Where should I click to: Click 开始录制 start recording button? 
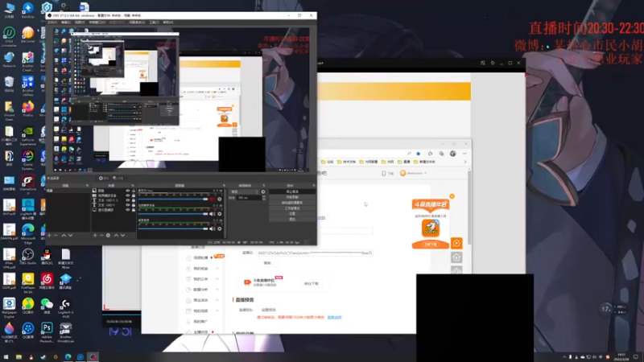[x=292, y=197]
